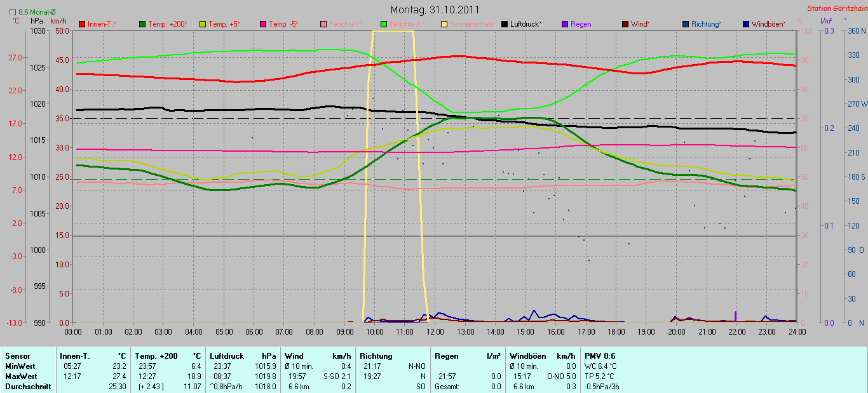Click the Richtung legend label
Image resolution: width=868 pixels, height=393 pixels.
[x=706, y=24]
